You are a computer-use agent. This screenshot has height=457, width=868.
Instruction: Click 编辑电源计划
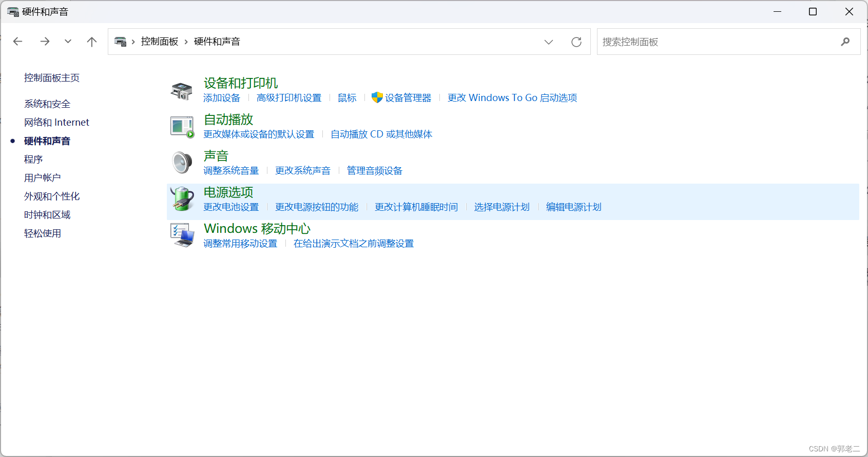click(574, 207)
